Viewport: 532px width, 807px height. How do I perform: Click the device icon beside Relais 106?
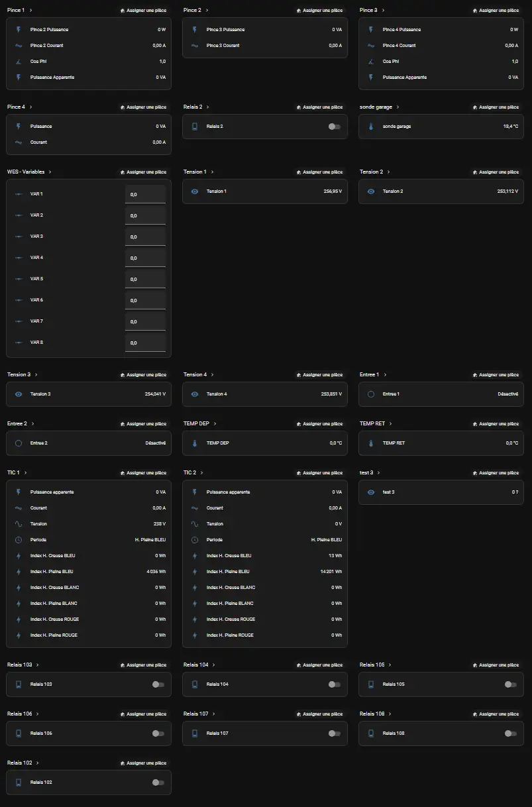[19, 733]
